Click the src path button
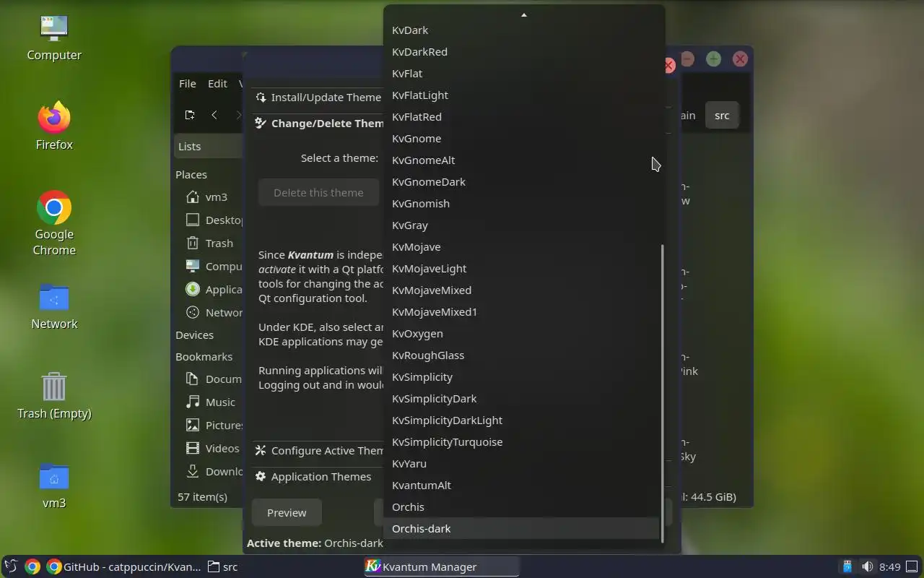Screen dimensions: 924x578 pos(722,116)
